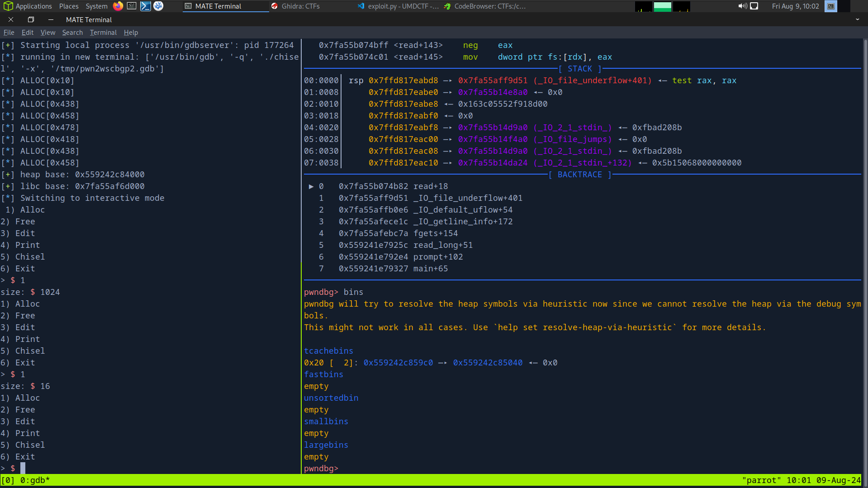Open the Search menu
The height and width of the screenshot is (488, 868).
pyautogui.click(x=72, y=33)
